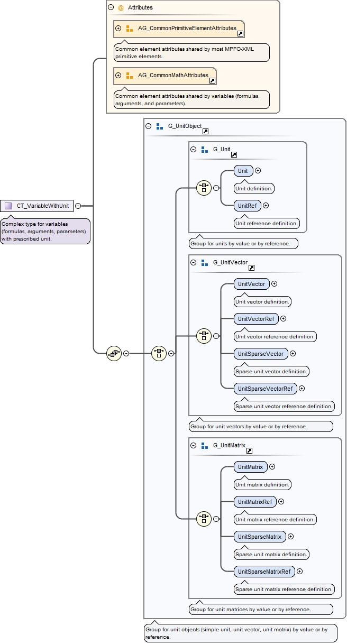Expand the UnitSparseVectorRef element
Viewport: 347px width, 644px height.
coord(302,389)
